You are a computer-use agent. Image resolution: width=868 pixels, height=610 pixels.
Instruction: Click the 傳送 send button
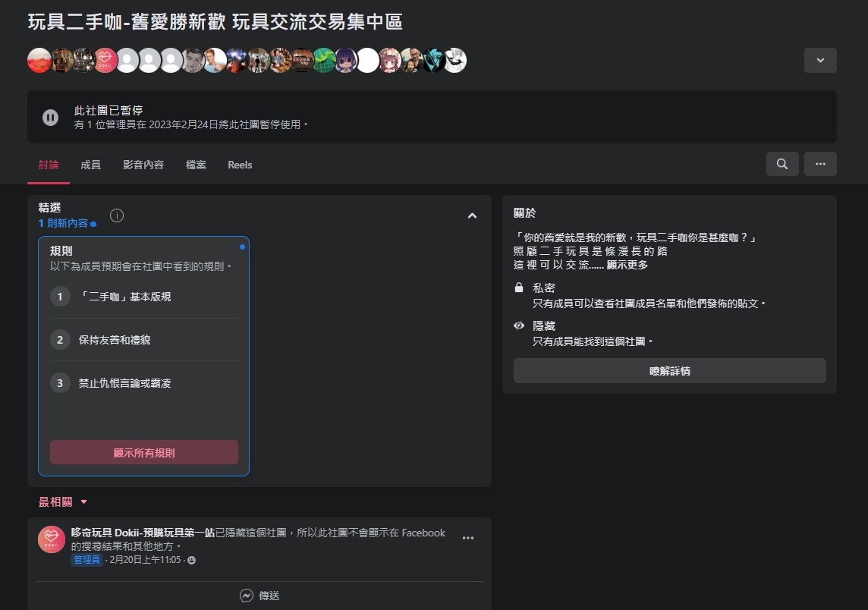tap(259, 596)
